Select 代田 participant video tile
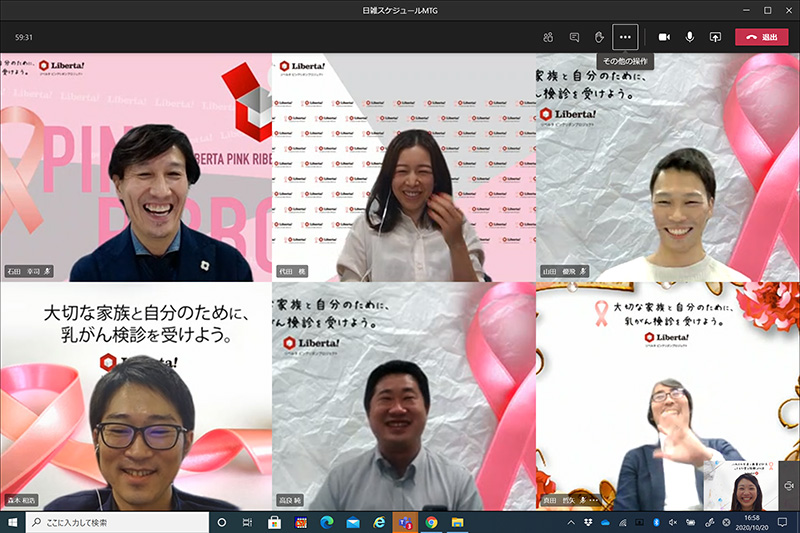The image size is (800, 533). click(x=404, y=167)
